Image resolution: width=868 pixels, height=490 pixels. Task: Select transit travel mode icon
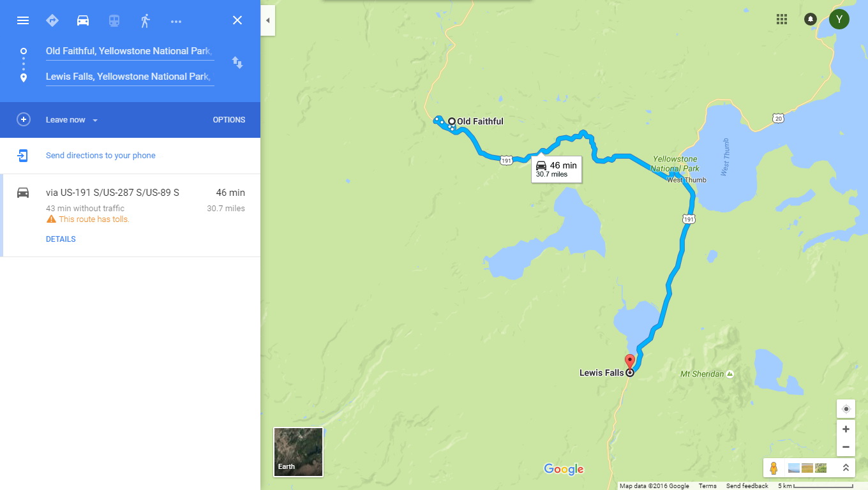click(x=114, y=20)
